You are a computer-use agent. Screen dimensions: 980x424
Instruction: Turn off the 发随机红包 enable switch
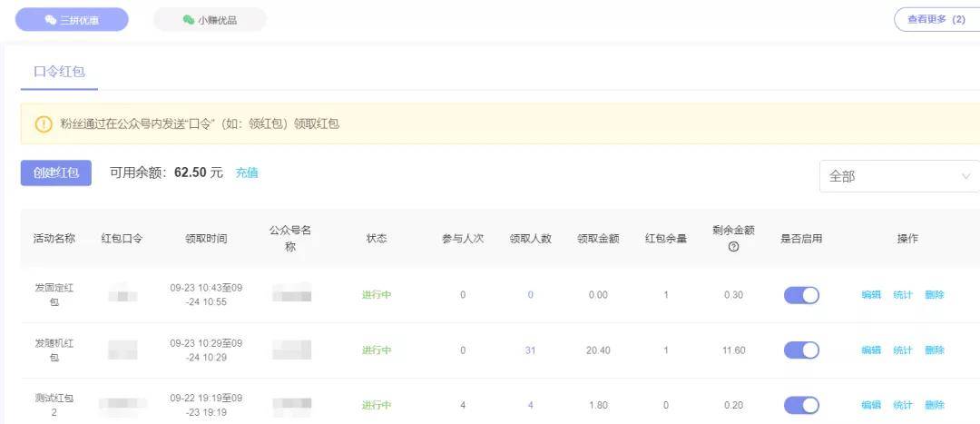(801, 350)
